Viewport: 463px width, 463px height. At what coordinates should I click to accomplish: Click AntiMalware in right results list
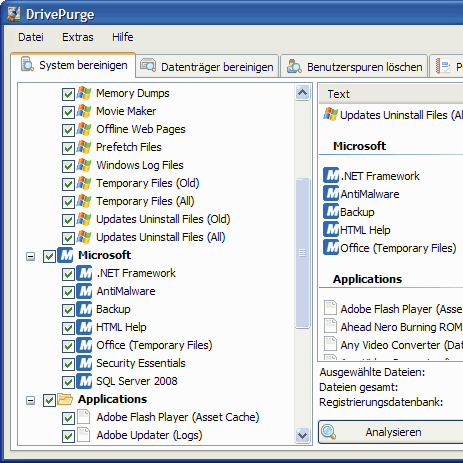coord(370,194)
